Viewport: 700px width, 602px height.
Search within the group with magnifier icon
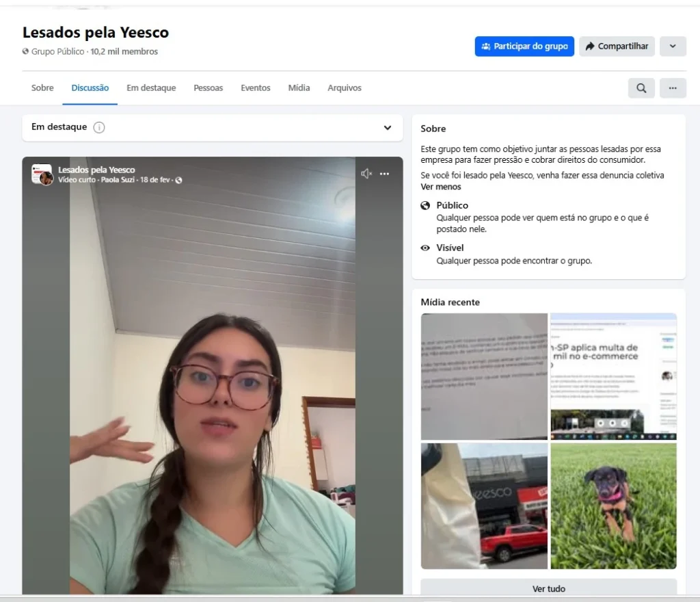pyautogui.click(x=641, y=88)
